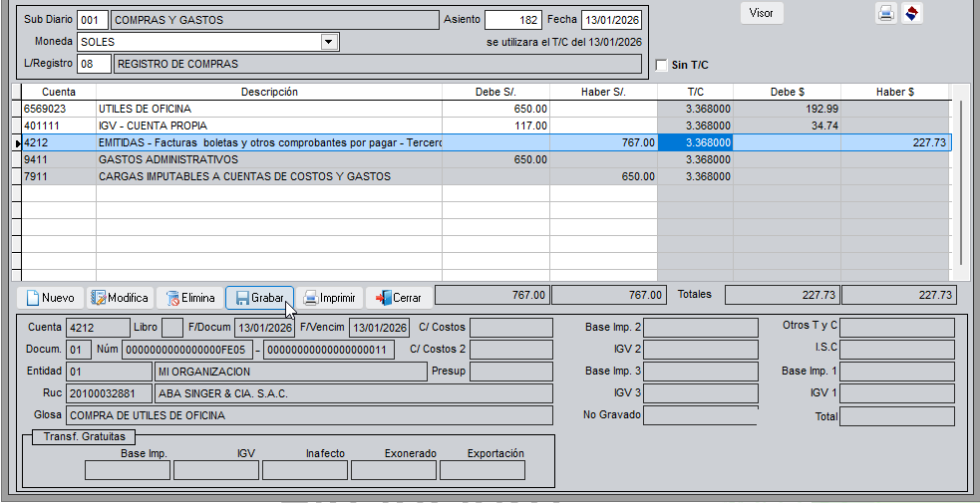This screenshot has height=503, width=980.
Task: Click the No Gravado field
Action: (701, 415)
